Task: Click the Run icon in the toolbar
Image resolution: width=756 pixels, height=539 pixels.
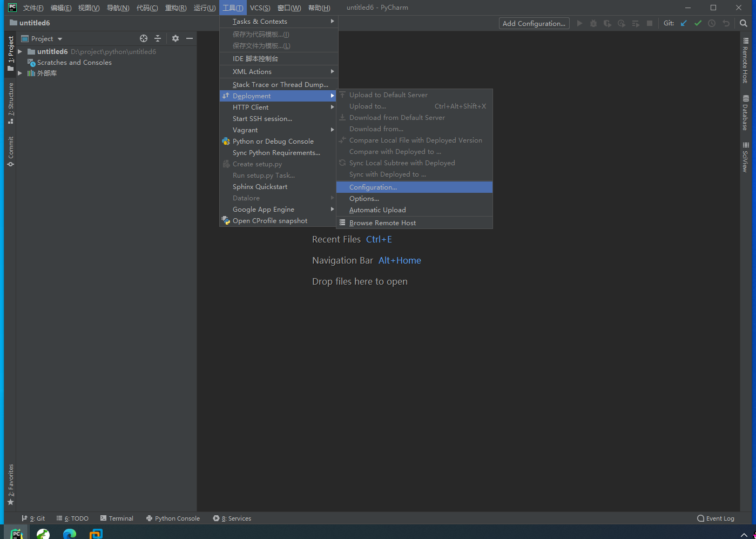Action: coord(579,23)
